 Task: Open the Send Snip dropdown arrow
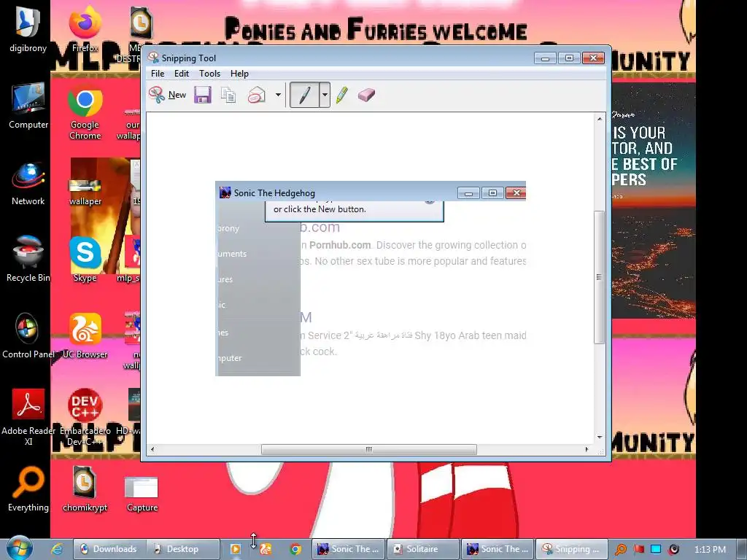point(278,95)
